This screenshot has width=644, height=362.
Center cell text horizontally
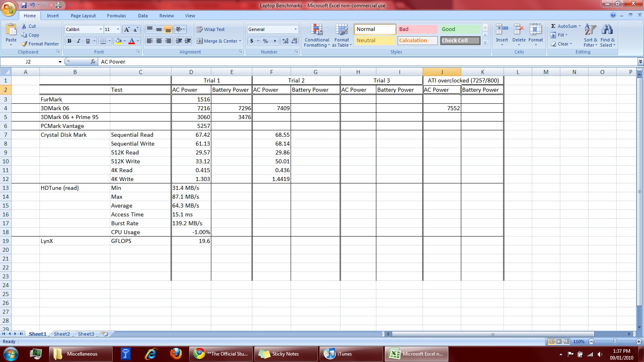point(159,41)
